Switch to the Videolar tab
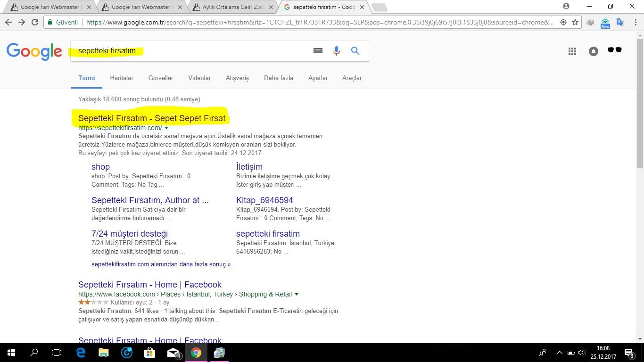644x362 pixels. tap(199, 78)
